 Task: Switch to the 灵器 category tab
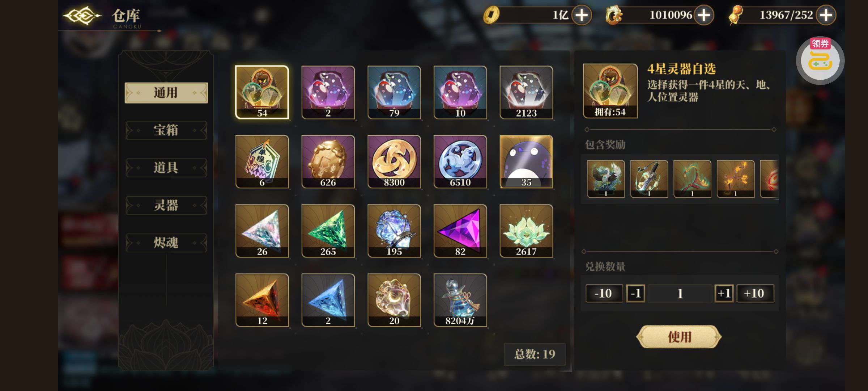coord(166,205)
